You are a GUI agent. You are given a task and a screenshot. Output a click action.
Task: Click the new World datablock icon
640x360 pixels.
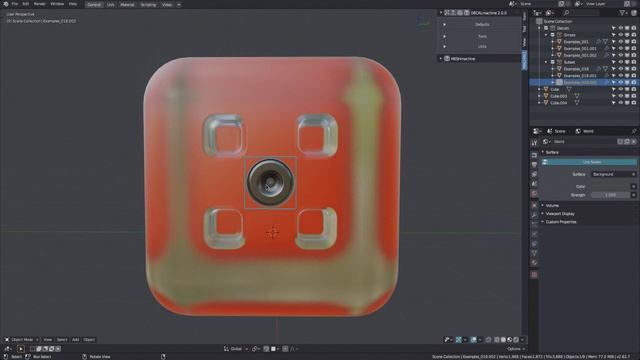(x=627, y=142)
